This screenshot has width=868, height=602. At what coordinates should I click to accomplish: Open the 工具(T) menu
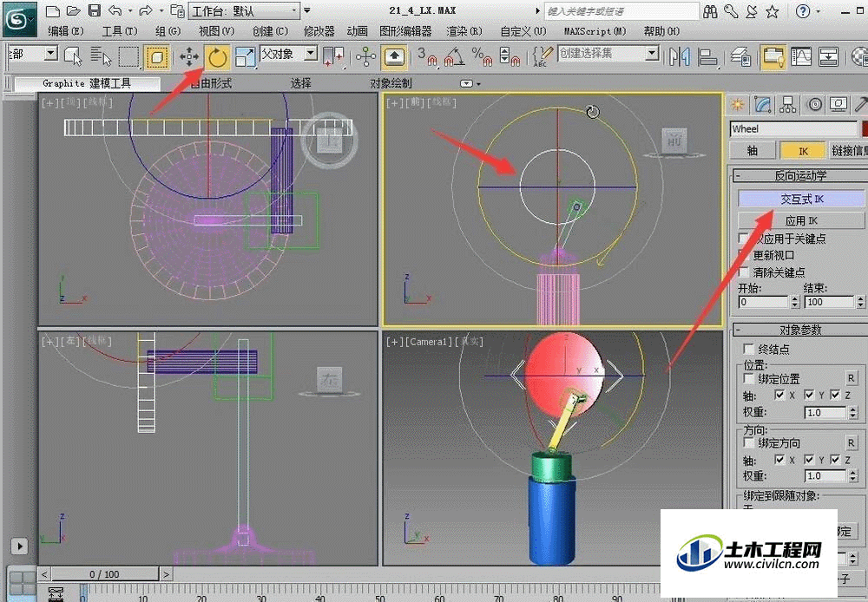point(119,31)
